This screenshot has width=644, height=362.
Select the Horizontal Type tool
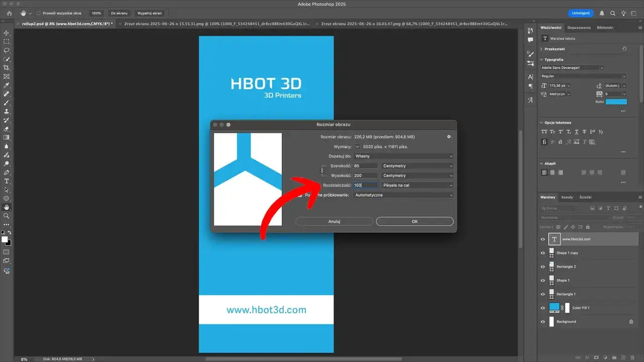pos(7,181)
